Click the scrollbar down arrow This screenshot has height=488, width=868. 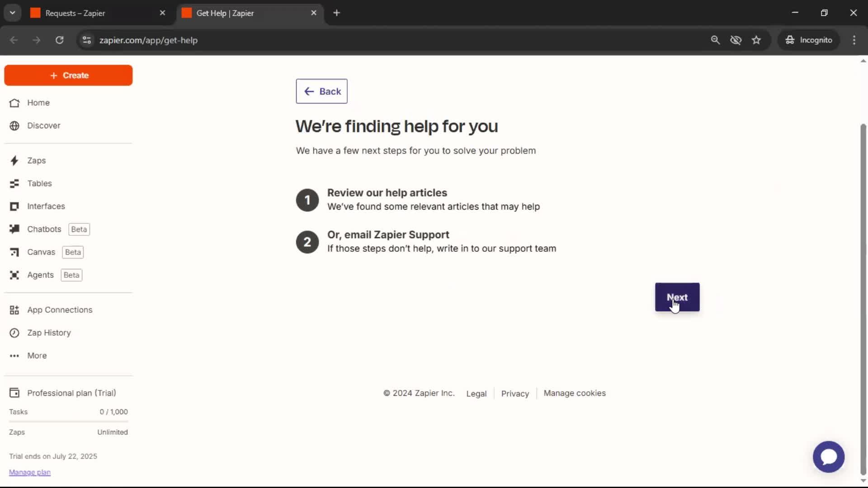[863, 480]
